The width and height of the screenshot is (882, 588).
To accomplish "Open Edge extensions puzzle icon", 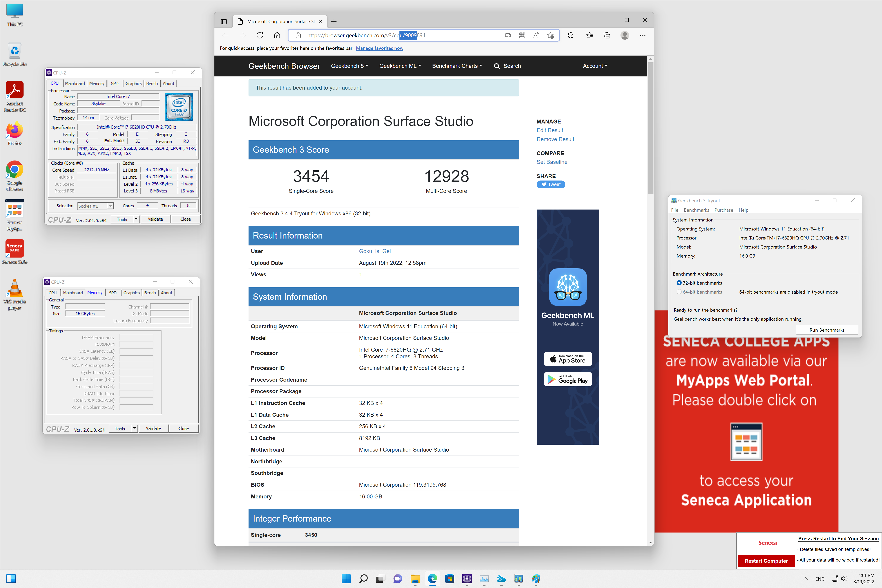I will point(570,35).
